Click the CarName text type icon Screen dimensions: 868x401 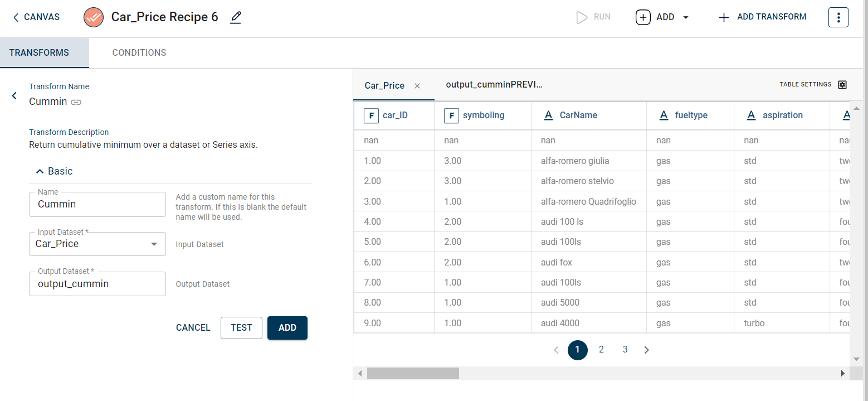[x=548, y=115]
